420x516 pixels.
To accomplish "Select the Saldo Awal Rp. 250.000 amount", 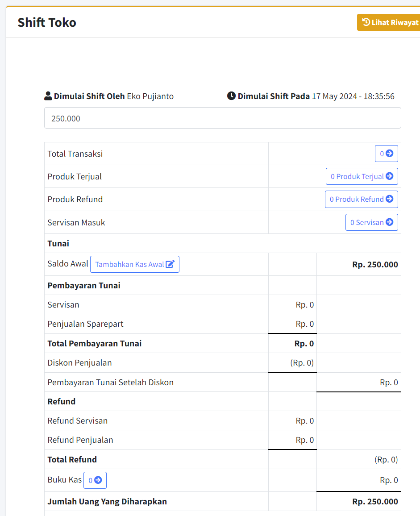I will (x=375, y=264).
